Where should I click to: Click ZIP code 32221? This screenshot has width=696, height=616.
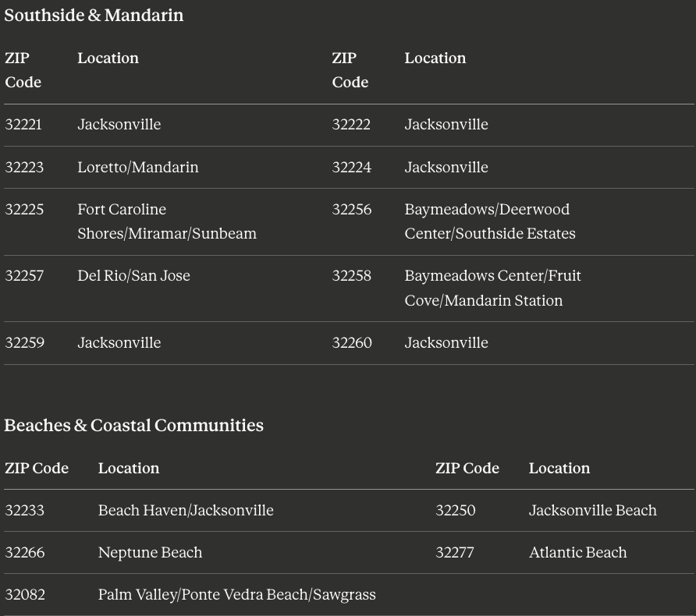point(23,125)
